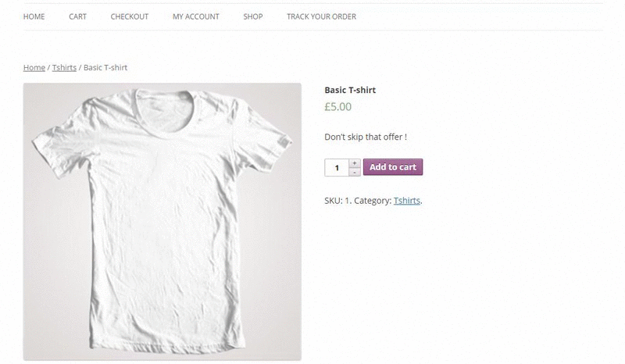Viewport: 625px width, 364px height.
Task: Click the Basic T-shirt breadcrumb text
Action: tap(105, 68)
